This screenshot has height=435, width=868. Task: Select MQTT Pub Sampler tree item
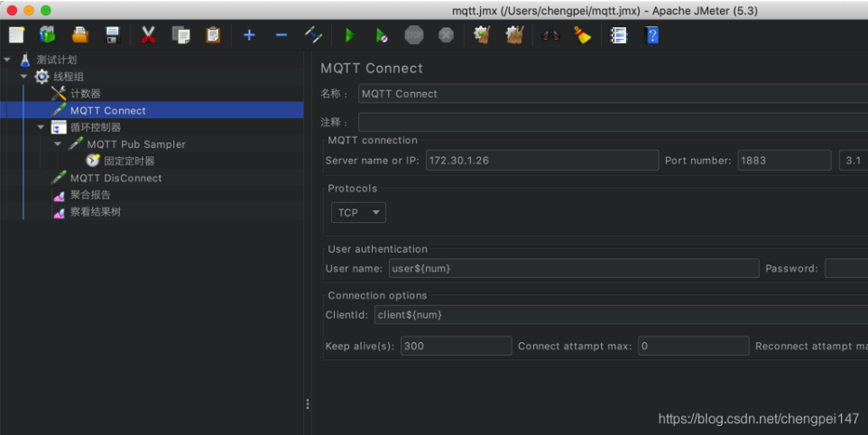[136, 143]
